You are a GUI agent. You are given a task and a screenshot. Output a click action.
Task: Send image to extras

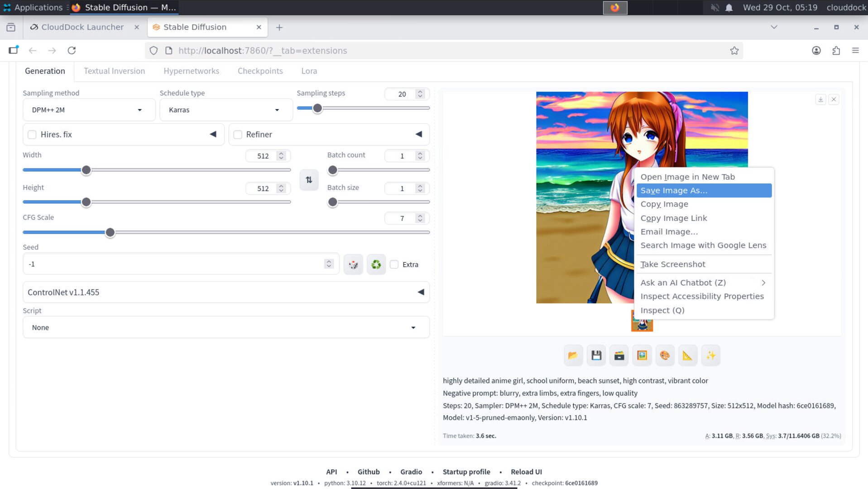pos(688,355)
